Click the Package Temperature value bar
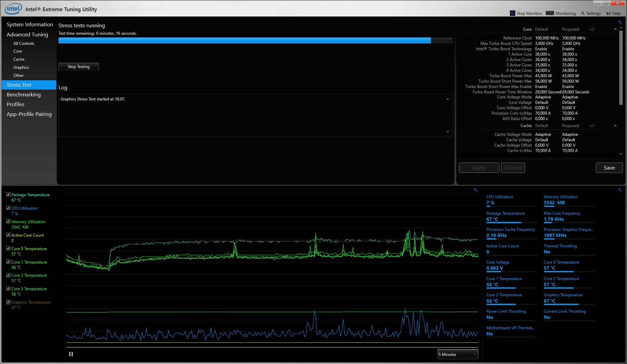627x364 pixels. (511, 223)
